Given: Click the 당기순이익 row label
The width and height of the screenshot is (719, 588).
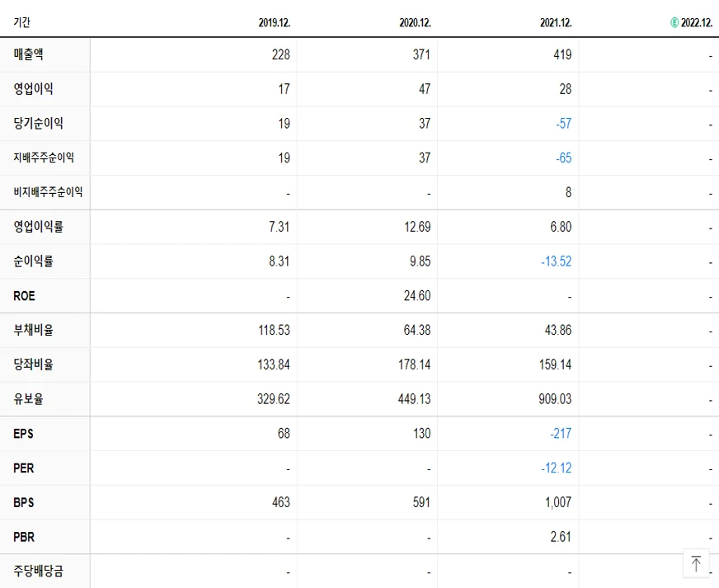Looking at the screenshot, I should tap(39, 124).
